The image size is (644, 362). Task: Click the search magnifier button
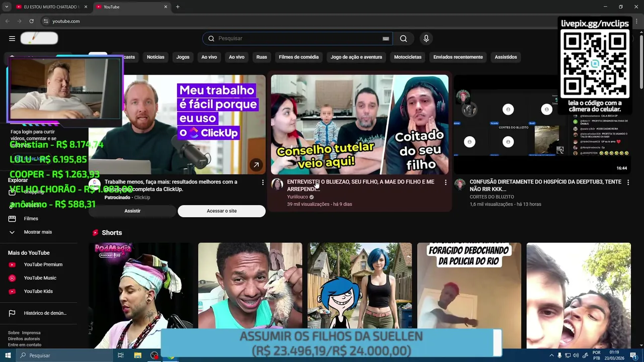click(404, 38)
